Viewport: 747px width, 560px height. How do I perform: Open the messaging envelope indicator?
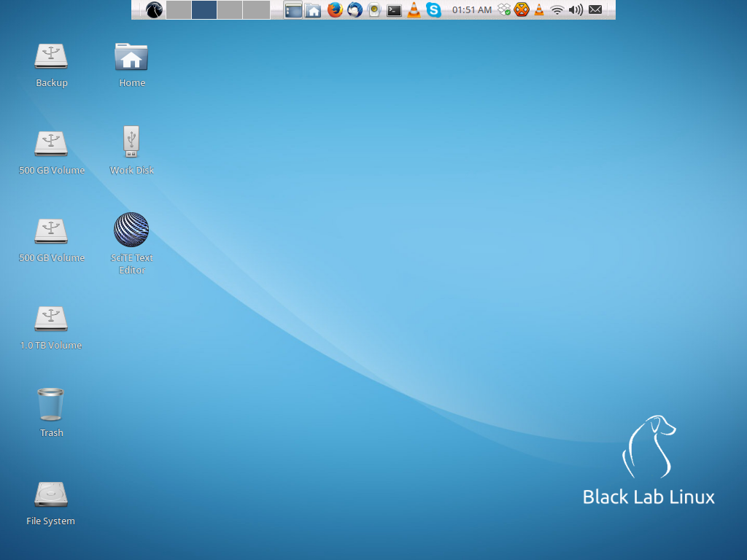pos(595,10)
